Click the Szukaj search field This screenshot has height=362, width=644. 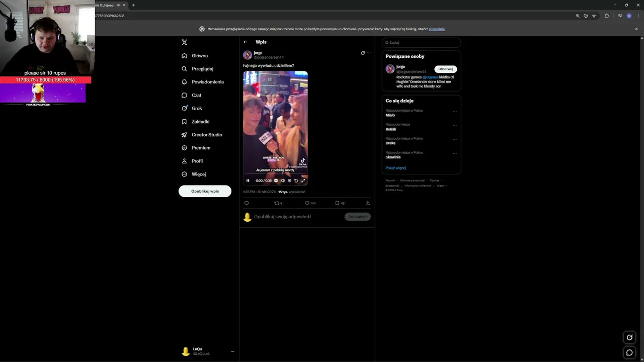421,43
